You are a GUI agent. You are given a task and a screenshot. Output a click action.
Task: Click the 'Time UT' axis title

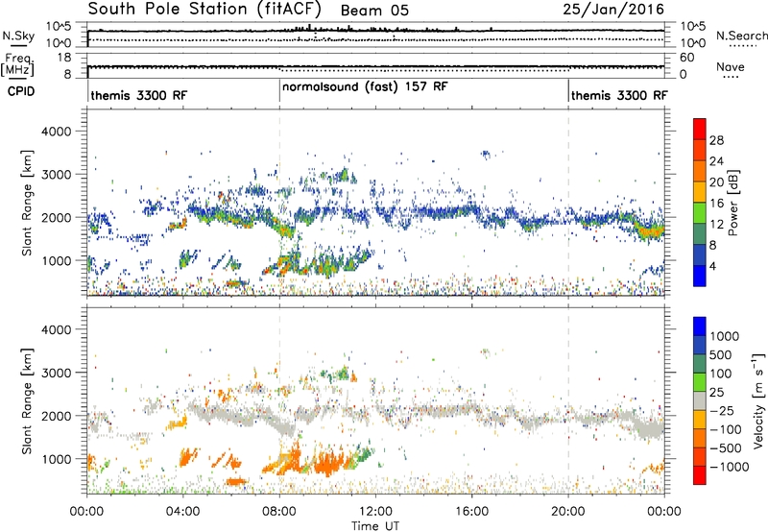375,526
